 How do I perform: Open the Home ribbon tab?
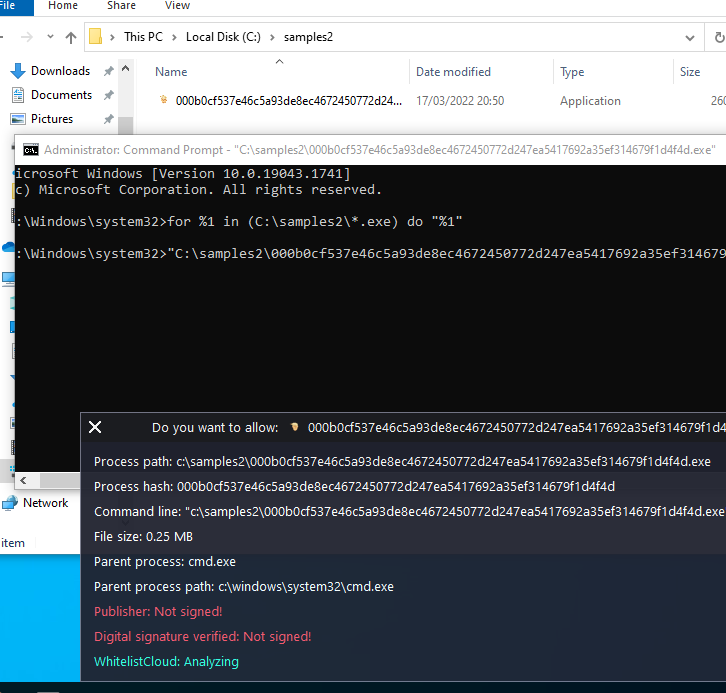[x=63, y=6]
